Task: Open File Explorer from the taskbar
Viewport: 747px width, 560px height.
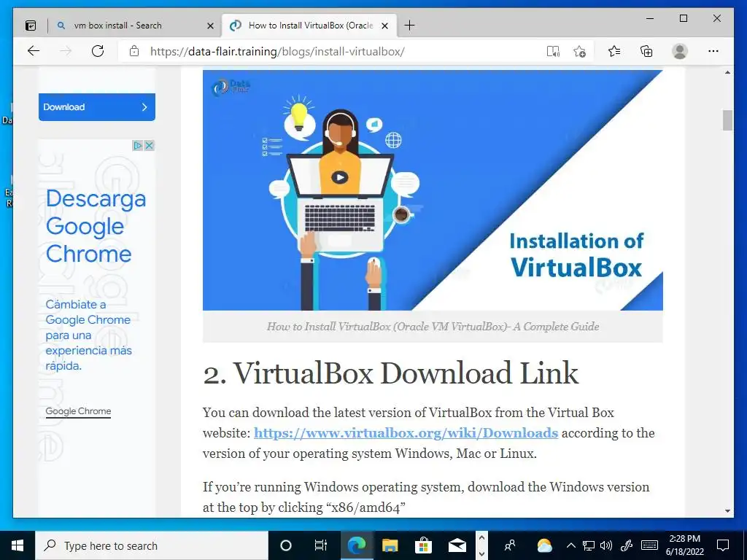Action: [x=390, y=545]
